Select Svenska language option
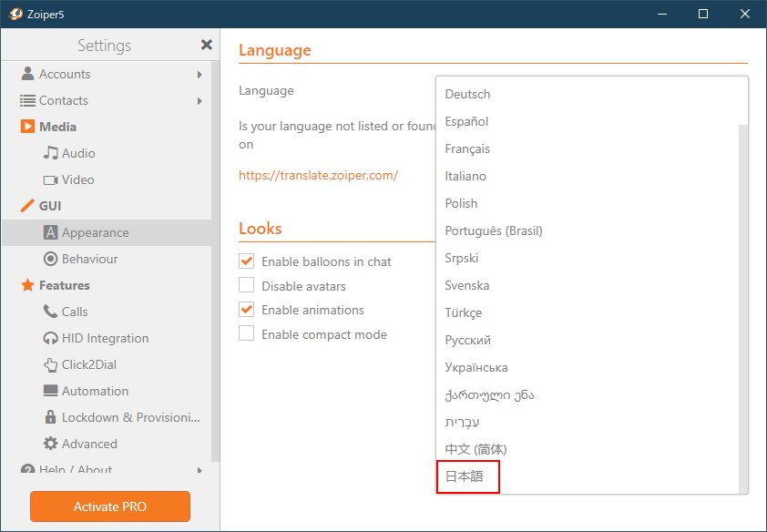Screen dimensions: 767x532 (x=587, y=285)
